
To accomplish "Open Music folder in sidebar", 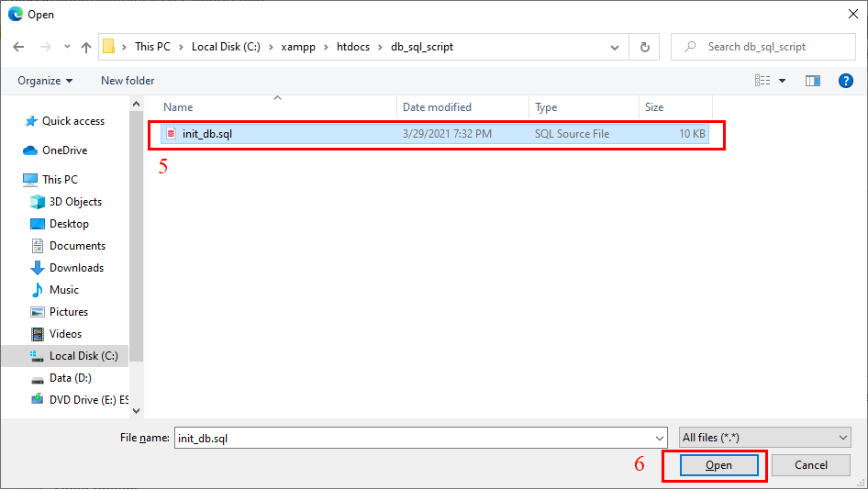I will [x=64, y=290].
